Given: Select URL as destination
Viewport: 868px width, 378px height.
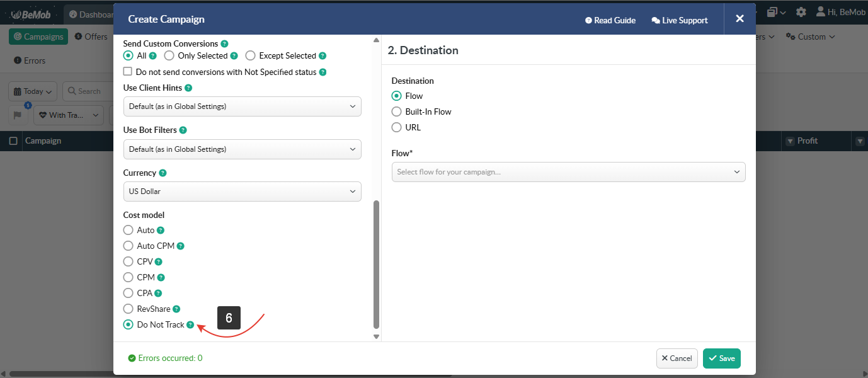Looking at the screenshot, I should tap(397, 127).
